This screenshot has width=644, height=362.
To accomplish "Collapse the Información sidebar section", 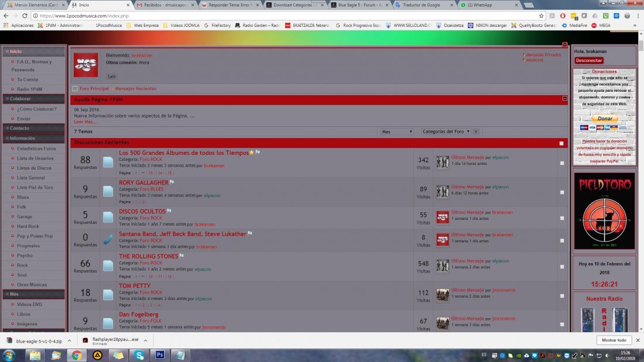I will (x=34, y=139).
